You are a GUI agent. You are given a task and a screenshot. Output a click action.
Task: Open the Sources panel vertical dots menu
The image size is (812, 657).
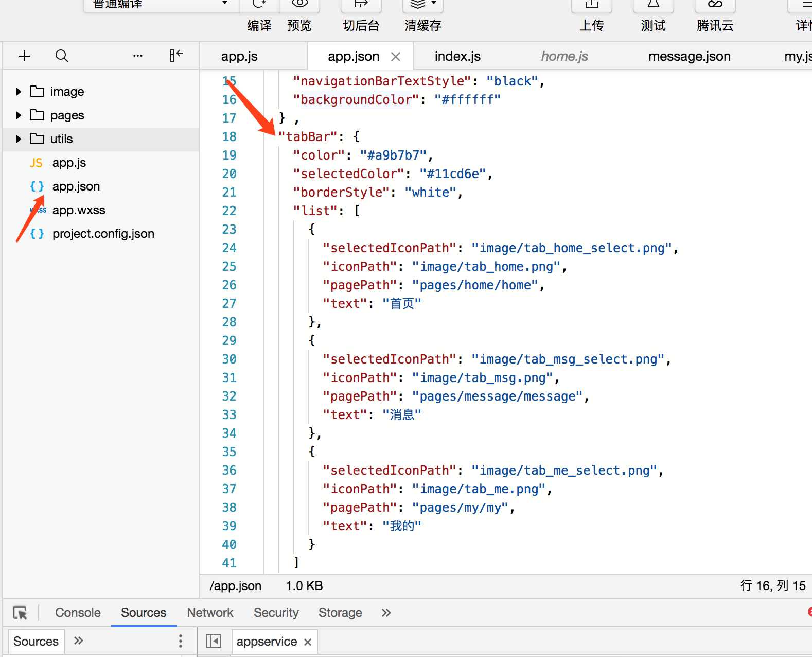pyautogui.click(x=180, y=641)
